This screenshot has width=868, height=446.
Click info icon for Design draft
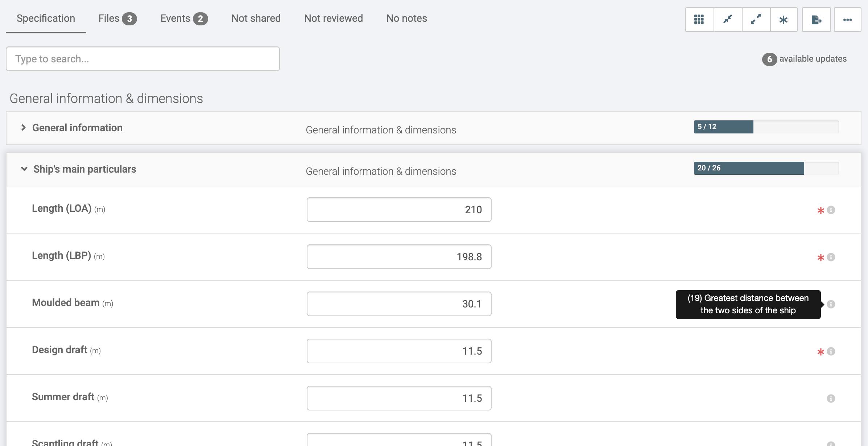coord(831,351)
